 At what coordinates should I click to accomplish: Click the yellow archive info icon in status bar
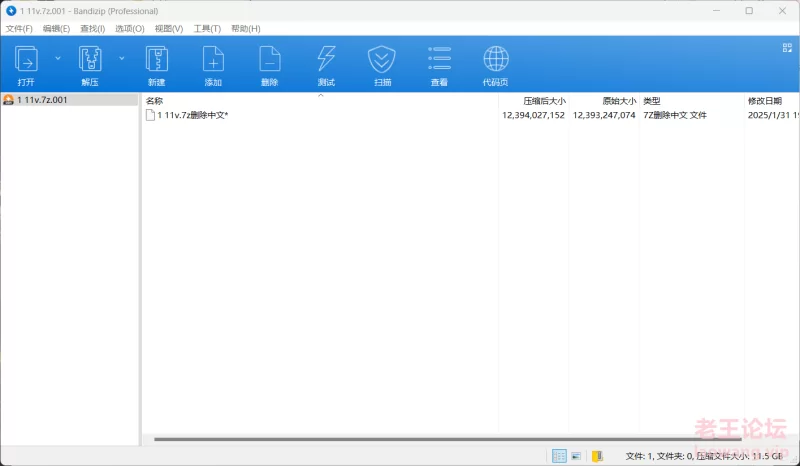click(x=597, y=456)
